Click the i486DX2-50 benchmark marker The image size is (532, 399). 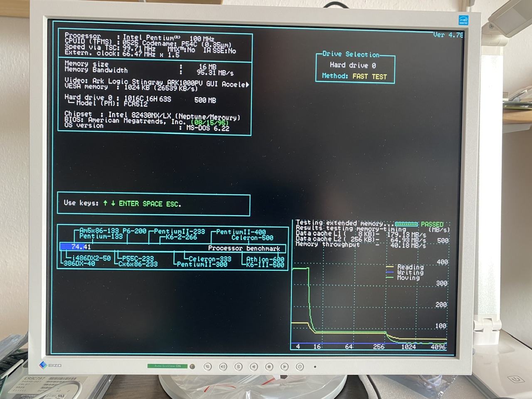(91, 258)
